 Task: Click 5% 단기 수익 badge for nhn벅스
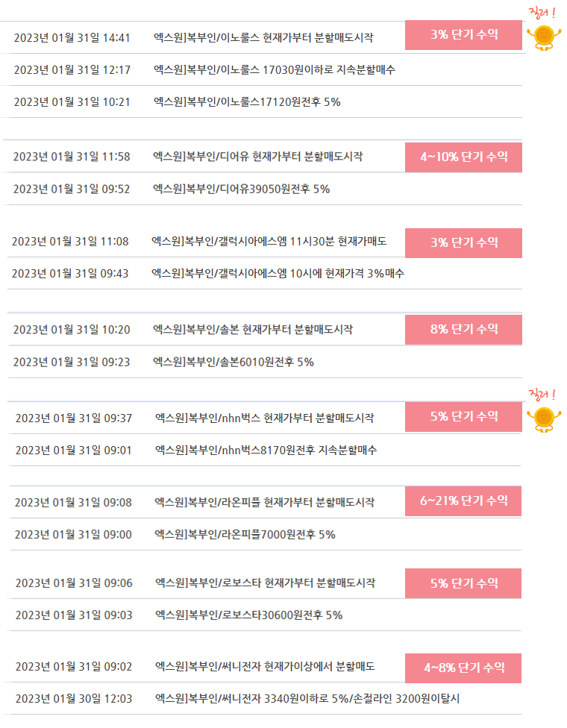pyautogui.click(x=463, y=417)
